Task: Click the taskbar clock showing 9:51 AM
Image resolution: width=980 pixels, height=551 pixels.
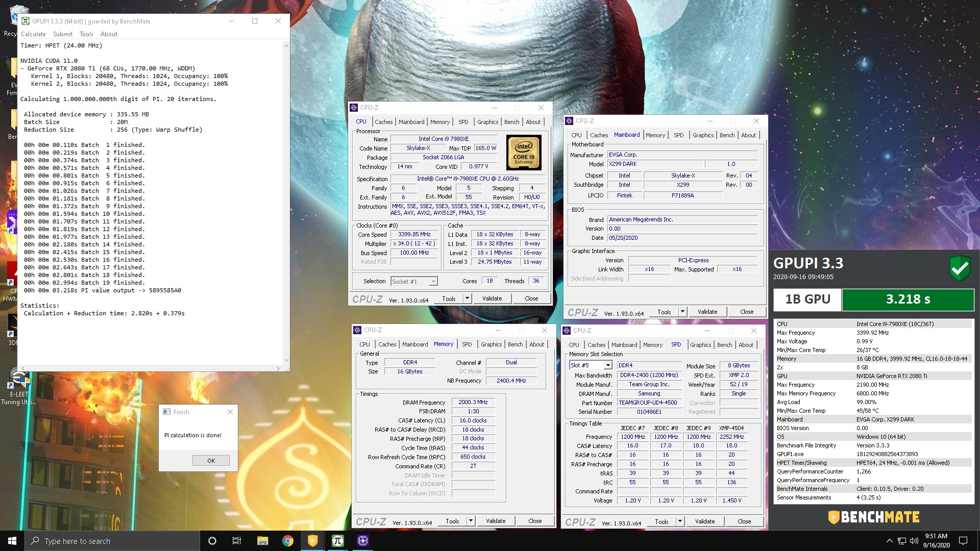Action: point(936,541)
